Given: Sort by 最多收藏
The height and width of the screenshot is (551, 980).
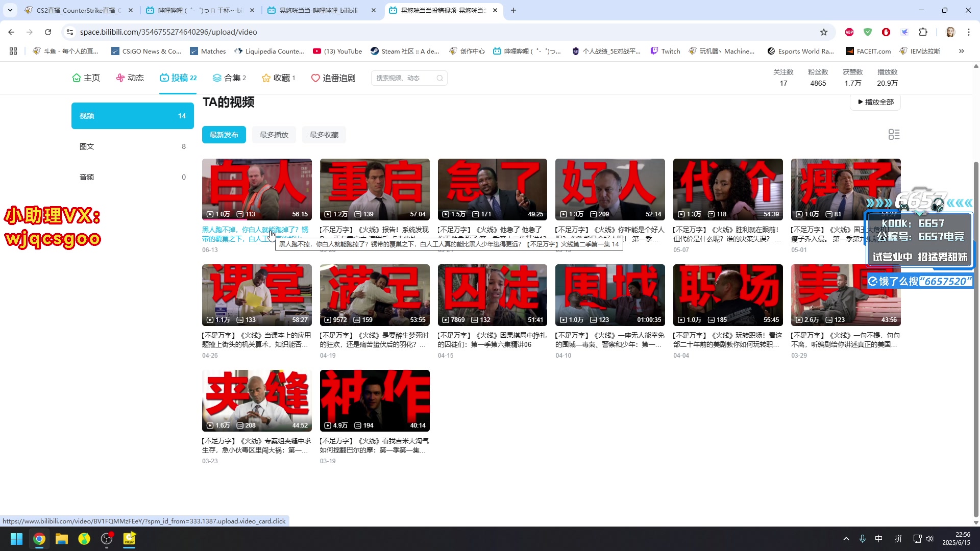Looking at the screenshot, I should [x=324, y=135].
